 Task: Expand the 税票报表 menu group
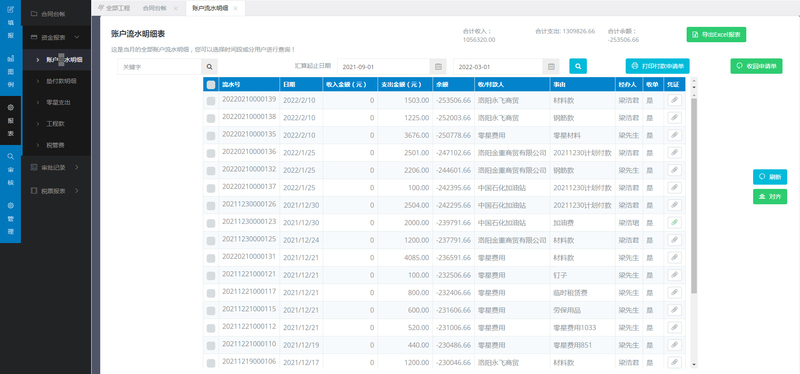[56, 191]
